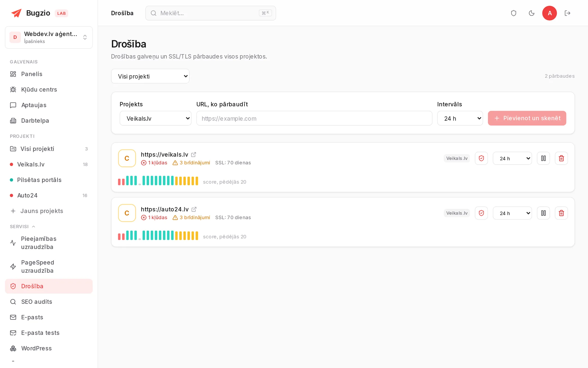Viewport: 588px width, 368px height.
Task: Click Jauns projekts to add project
Action: coord(49,211)
